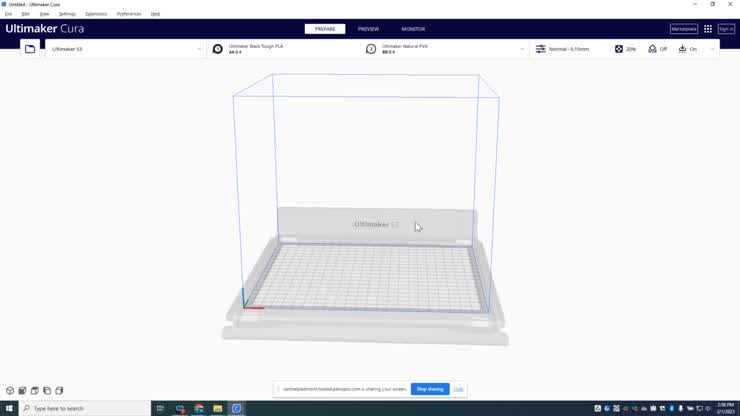Click the adhesion On icon

pos(682,49)
